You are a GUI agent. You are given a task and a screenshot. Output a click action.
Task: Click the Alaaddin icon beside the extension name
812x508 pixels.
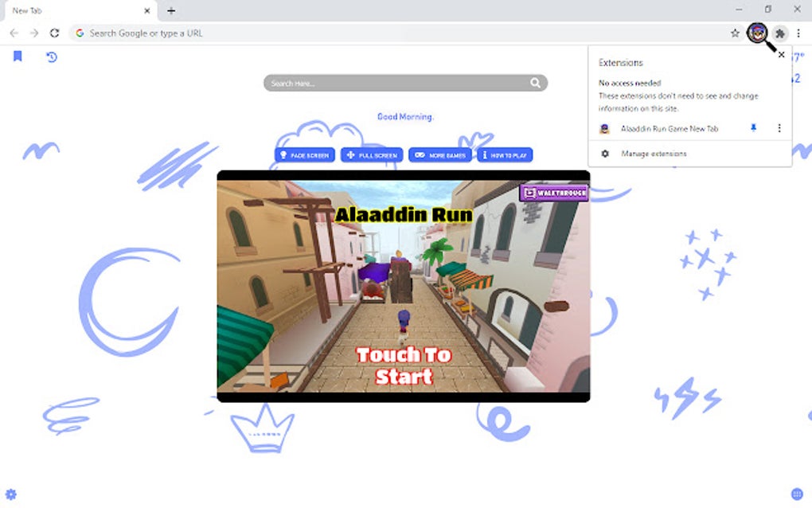(x=604, y=128)
